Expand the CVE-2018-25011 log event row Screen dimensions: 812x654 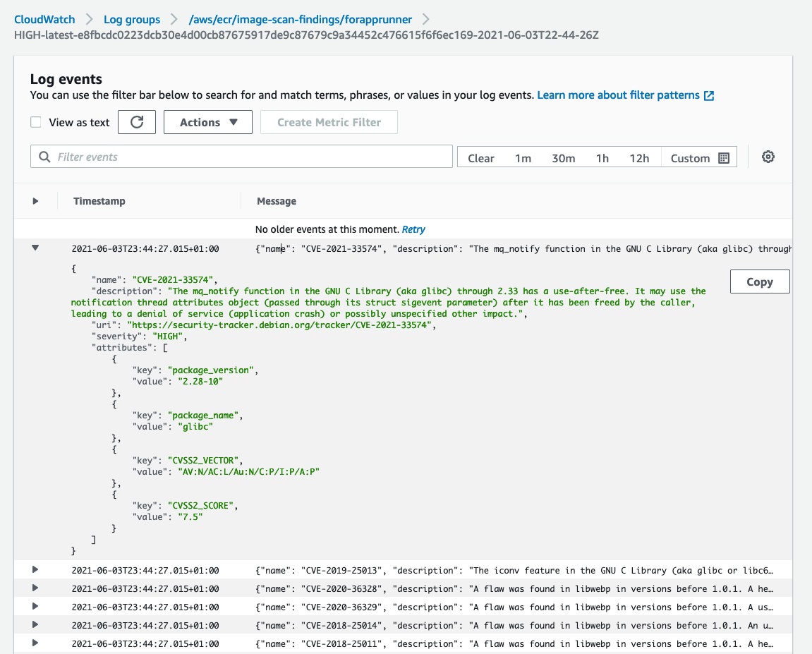point(35,643)
